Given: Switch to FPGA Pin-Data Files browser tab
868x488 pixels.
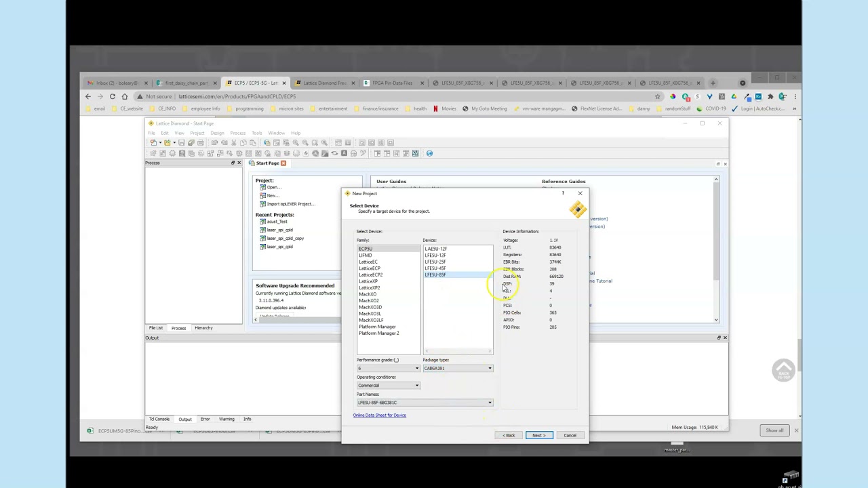Looking at the screenshot, I should pos(393,83).
